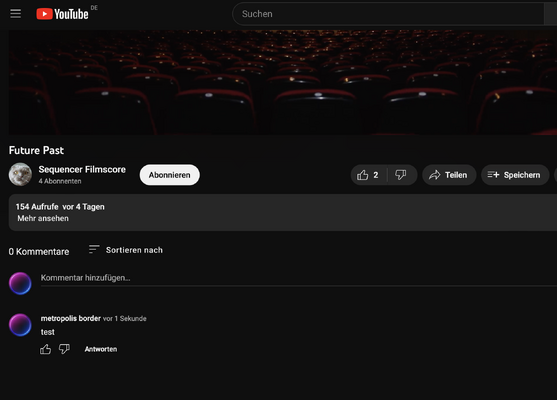Click the share arrow icon
The width and height of the screenshot is (557, 400).
(434, 175)
